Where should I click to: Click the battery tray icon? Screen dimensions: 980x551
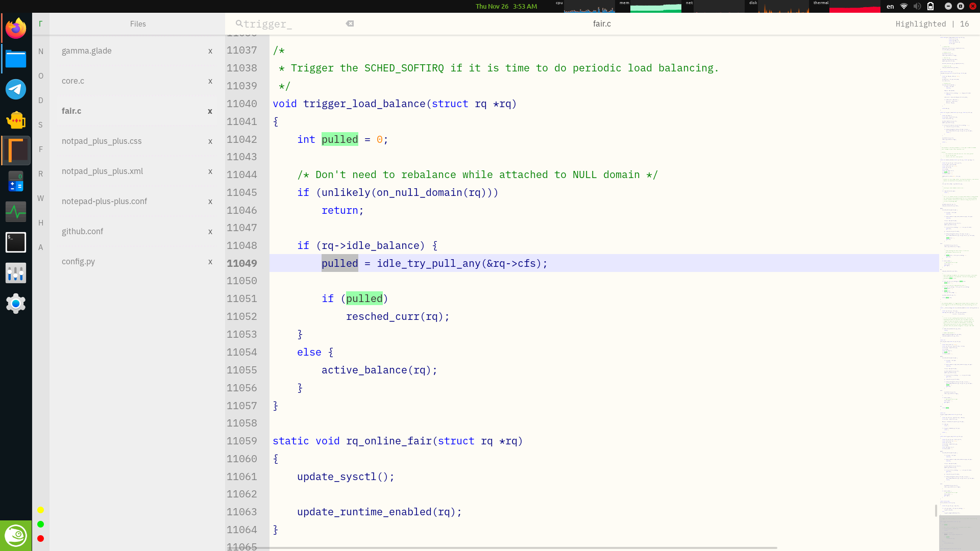930,6
